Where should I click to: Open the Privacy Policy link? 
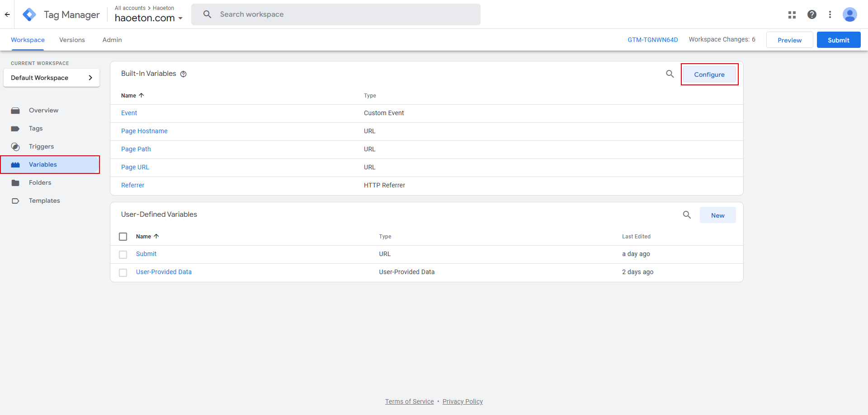462,401
